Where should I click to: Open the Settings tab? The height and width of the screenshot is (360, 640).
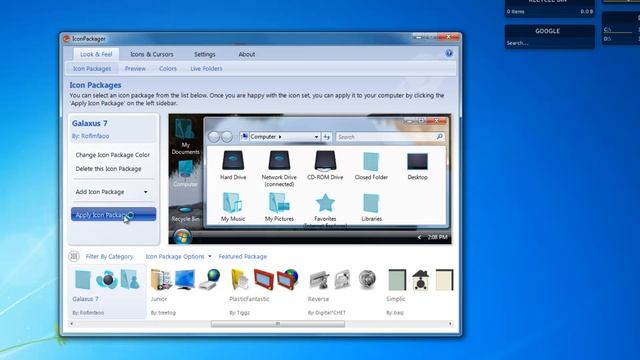tap(204, 54)
